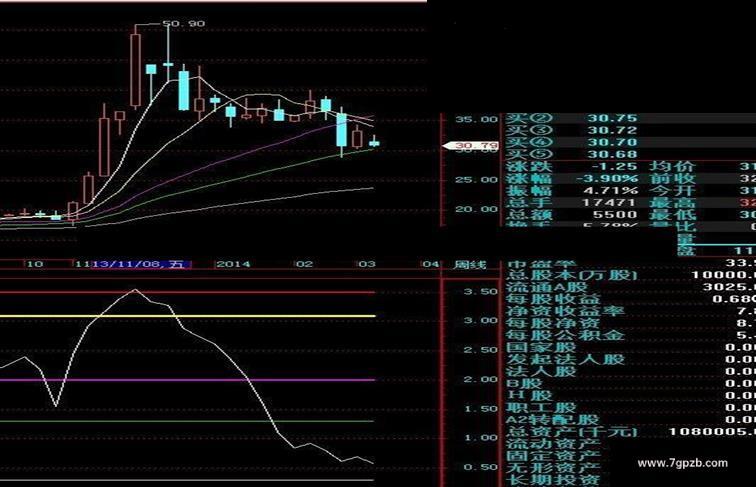Click the 每股收益 row

[x=630, y=299]
